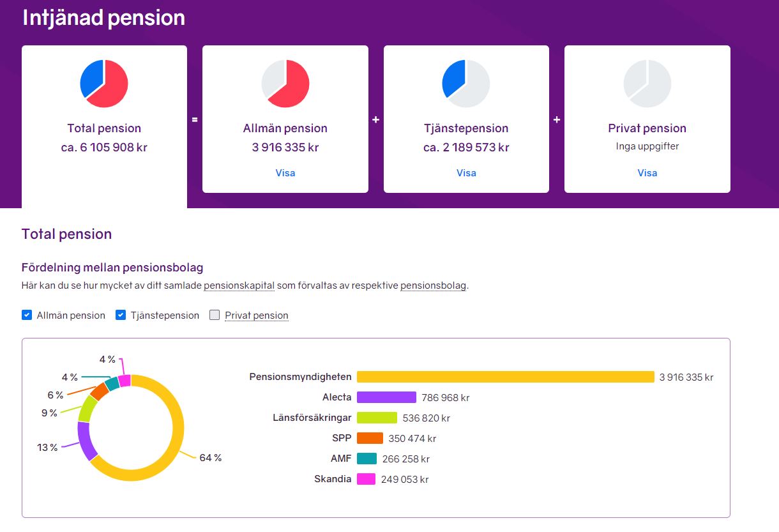
Task: Click the Total pension pie chart icon
Action: coord(104,84)
